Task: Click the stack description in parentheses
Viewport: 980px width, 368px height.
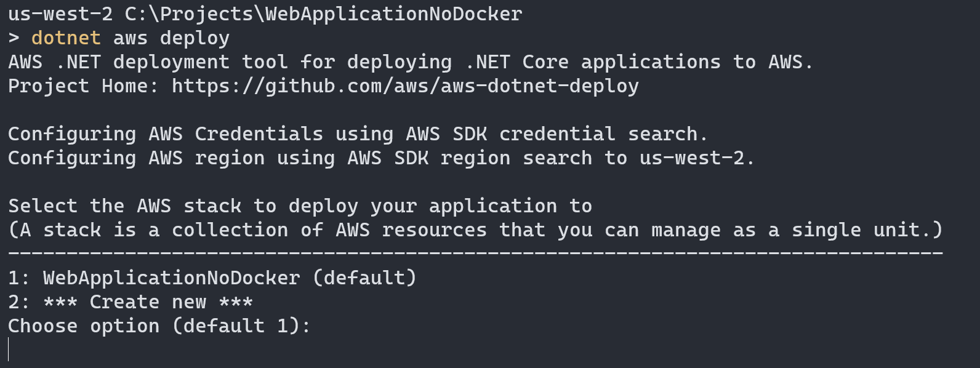Action: point(475,230)
